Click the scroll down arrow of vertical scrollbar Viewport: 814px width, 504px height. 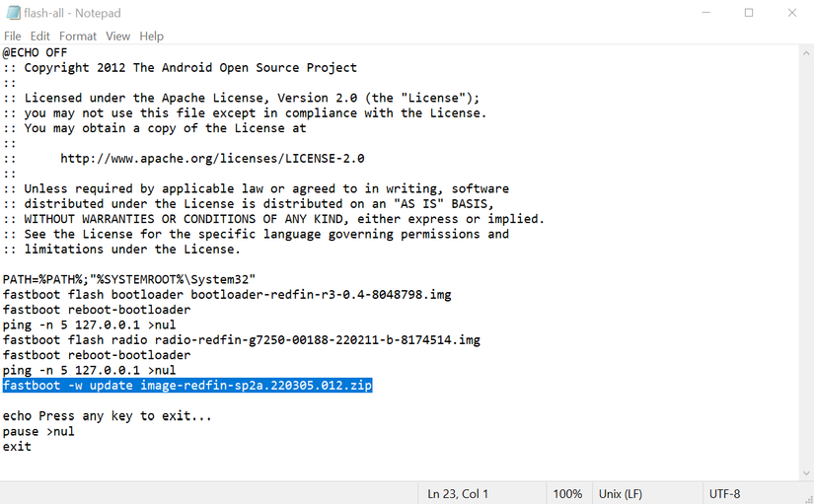(806, 473)
